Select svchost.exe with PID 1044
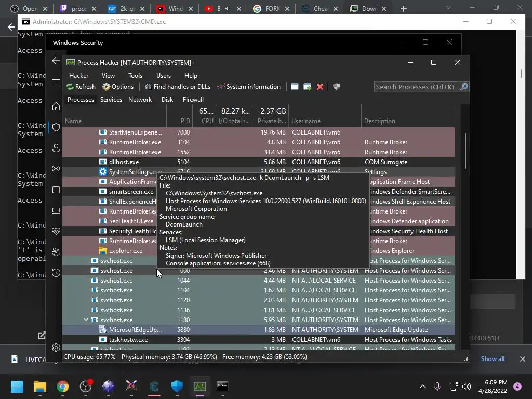 [x=259, y=280]
